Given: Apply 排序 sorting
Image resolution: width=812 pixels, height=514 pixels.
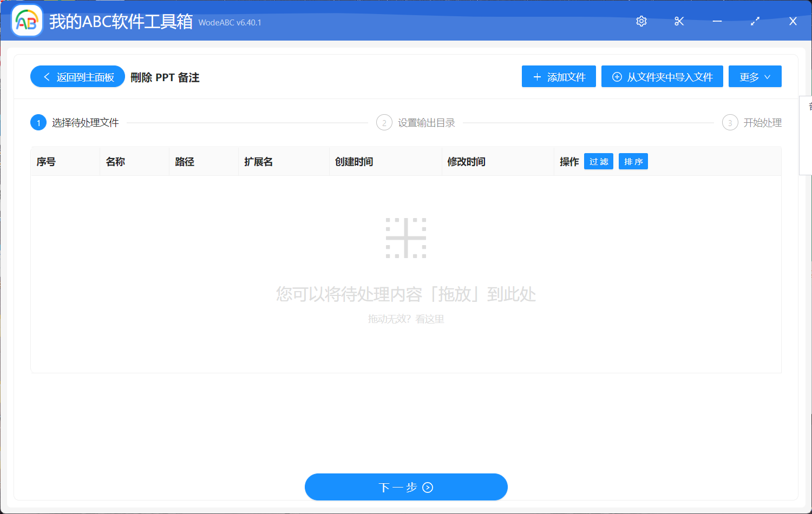Looking at the screenshot, I should 633,161.
